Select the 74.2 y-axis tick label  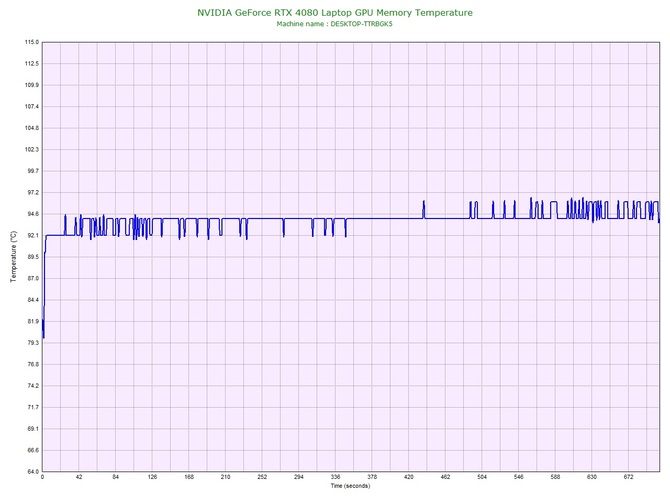(x=32, y=386)
